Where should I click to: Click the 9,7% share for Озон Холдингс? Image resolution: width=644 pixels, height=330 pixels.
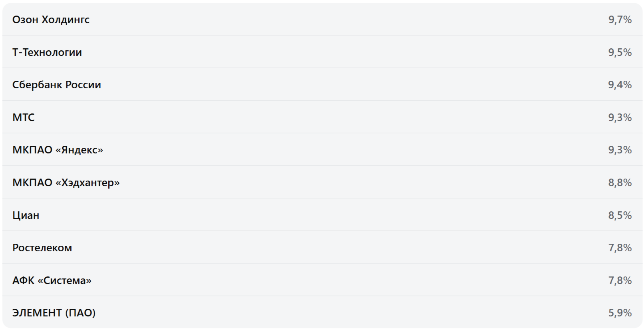(x=620, y=20)
